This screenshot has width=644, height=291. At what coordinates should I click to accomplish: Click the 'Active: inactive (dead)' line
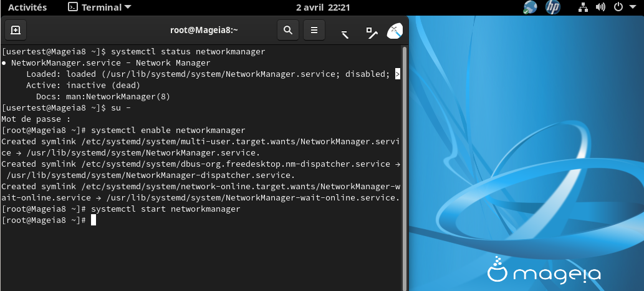(x=84, y=86)
